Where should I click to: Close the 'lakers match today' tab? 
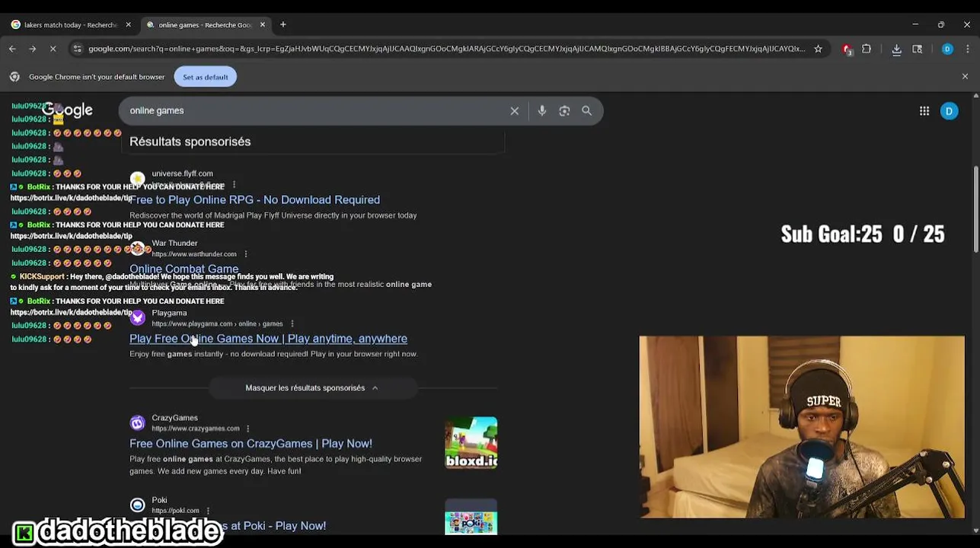(x=128, y=24)
